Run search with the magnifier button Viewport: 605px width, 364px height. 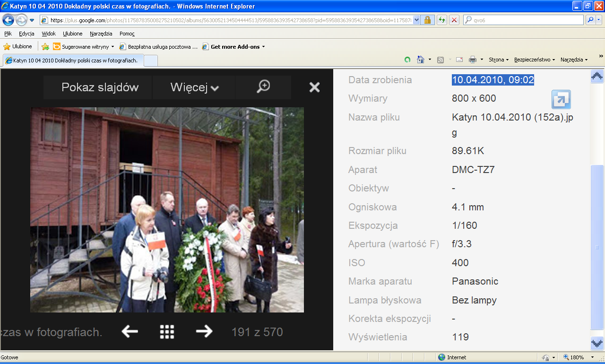tap(590, 20)
